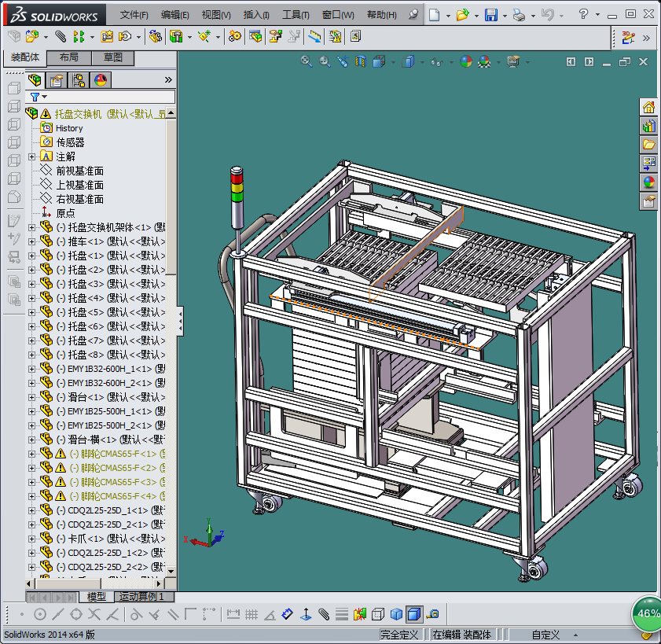The height and width of the screenshot is (644, 661).
Task: Open the Appearances task pane tab icon
Action: pyautogui.click(x=648, y=182)
